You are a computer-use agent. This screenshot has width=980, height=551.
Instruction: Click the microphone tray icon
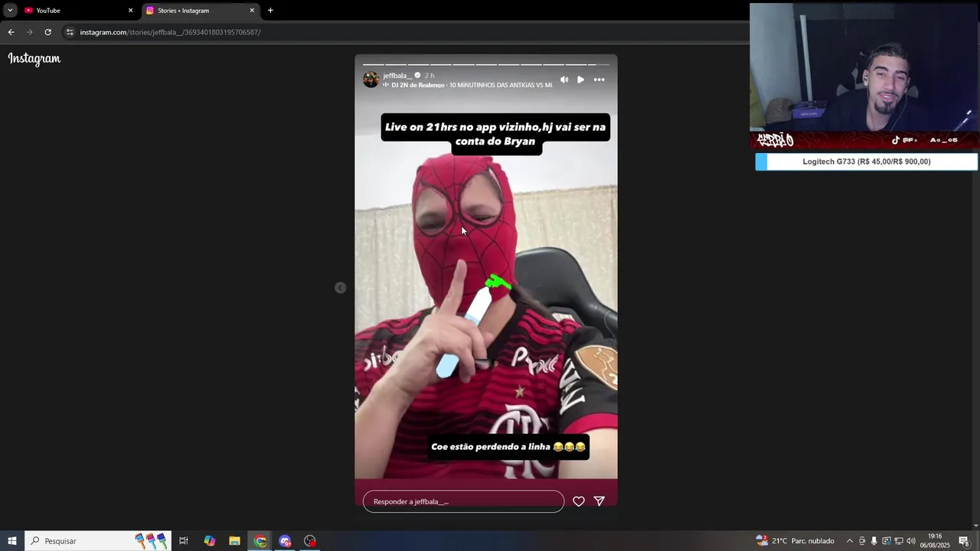[874, 541]
